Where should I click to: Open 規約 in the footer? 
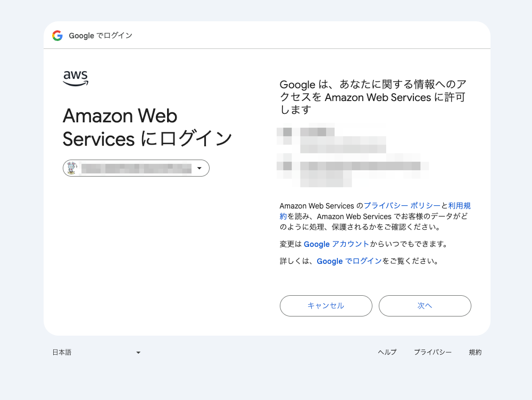pos(475,352)
